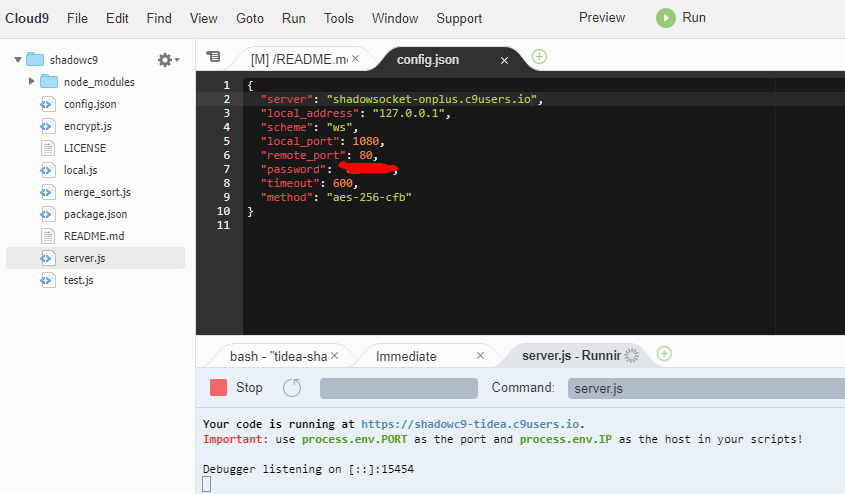
Task: Click local.js file icon in tree
Action: click(x=48, y=170)
